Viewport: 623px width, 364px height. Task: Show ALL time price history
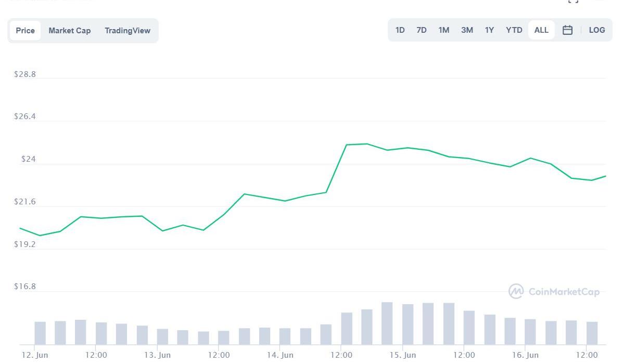click(x=541, y=30)
